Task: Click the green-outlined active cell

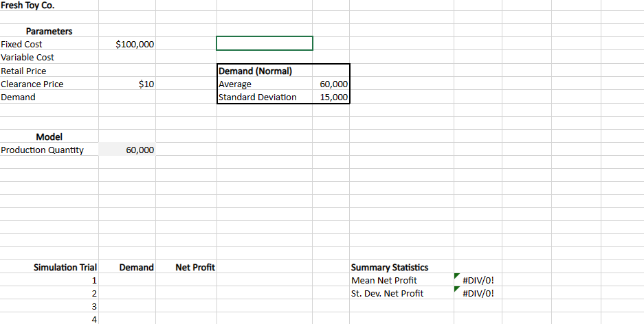Action: (265, 43)
